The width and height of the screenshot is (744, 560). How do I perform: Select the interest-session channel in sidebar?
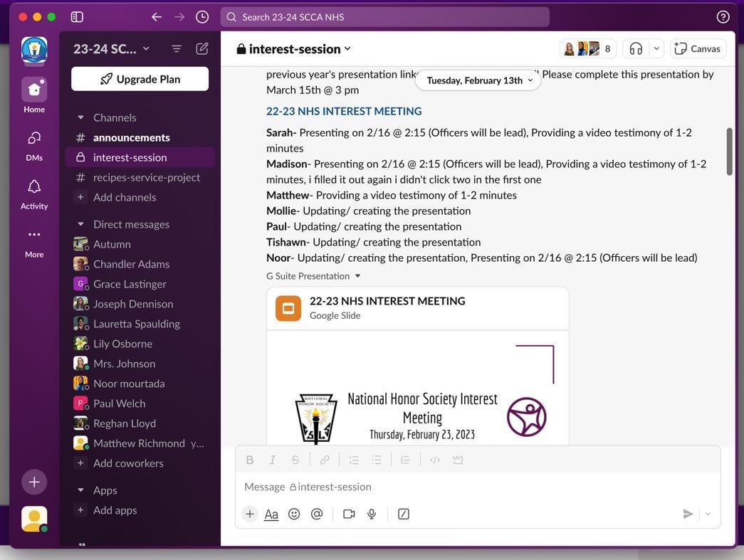140,157
